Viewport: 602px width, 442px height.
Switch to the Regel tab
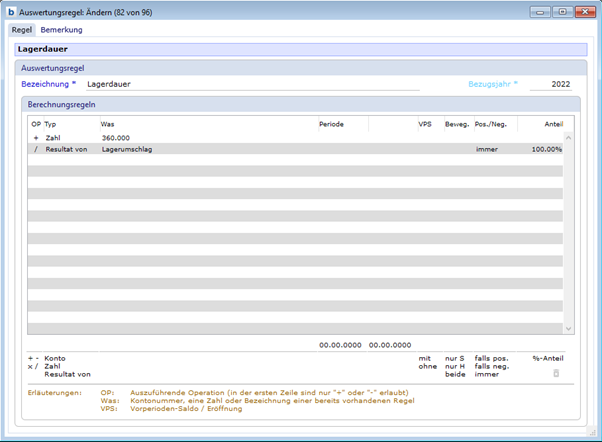point(22,30)
